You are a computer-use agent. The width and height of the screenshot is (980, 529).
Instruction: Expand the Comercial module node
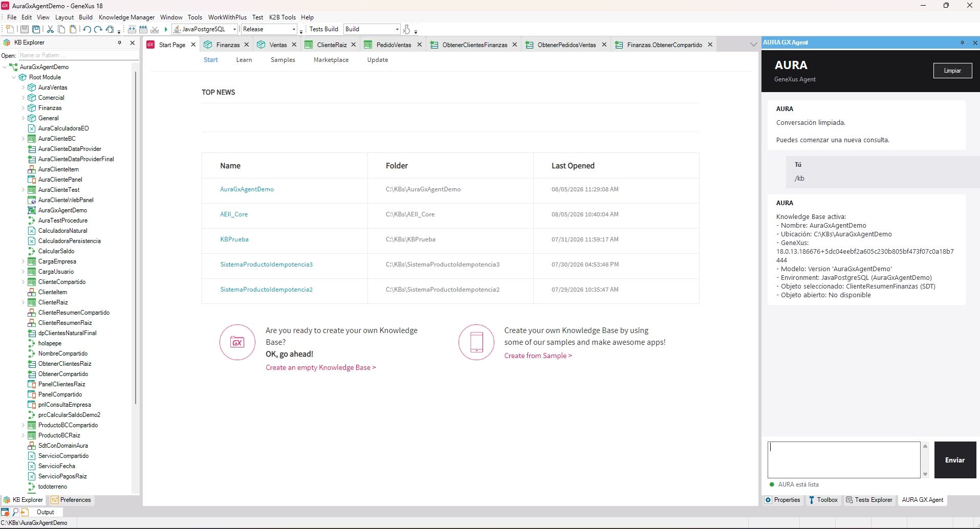23,98
